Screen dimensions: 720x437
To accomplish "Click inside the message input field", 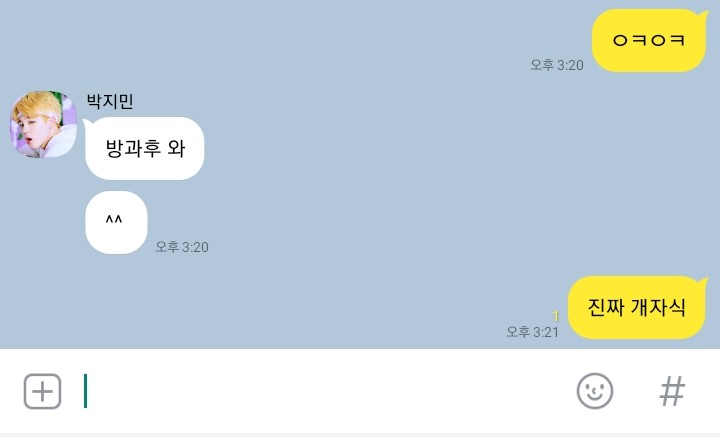I will click(321, 391).
